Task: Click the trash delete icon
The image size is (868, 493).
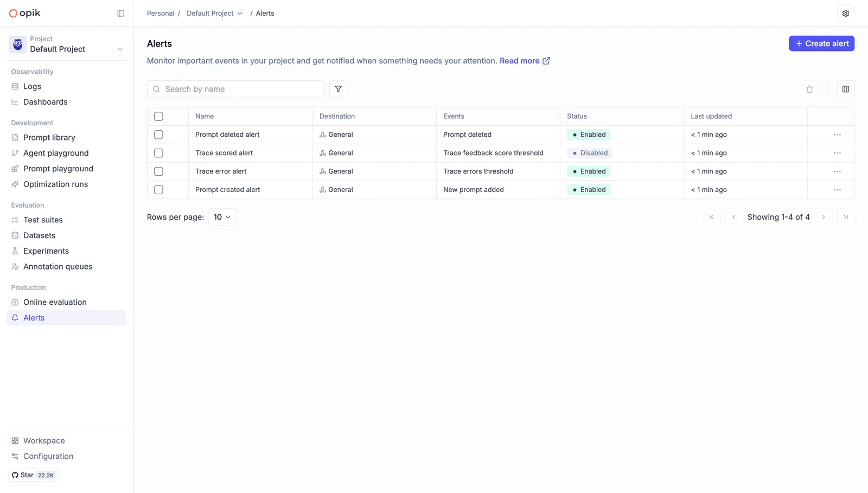Action: [809, 89]
